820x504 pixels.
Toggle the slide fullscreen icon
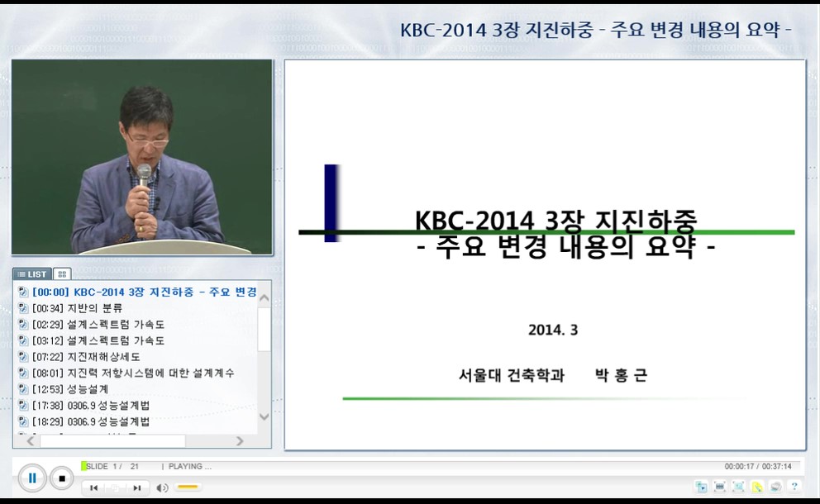738,487
